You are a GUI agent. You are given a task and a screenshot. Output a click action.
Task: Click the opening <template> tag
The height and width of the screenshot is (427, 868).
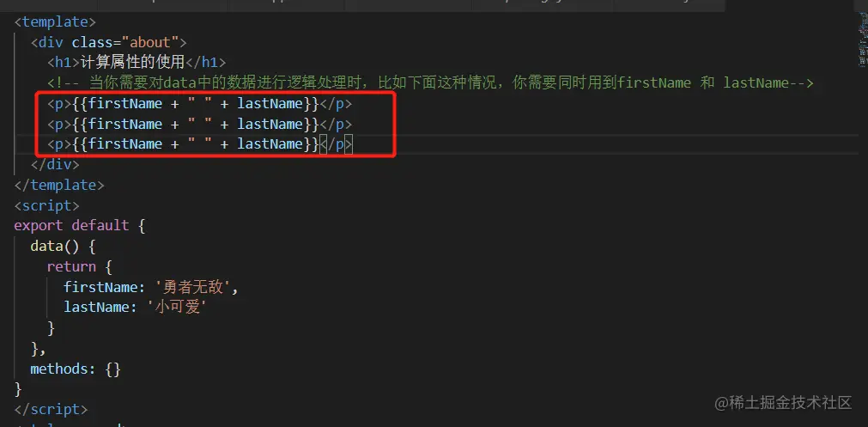tap(55, 22)
